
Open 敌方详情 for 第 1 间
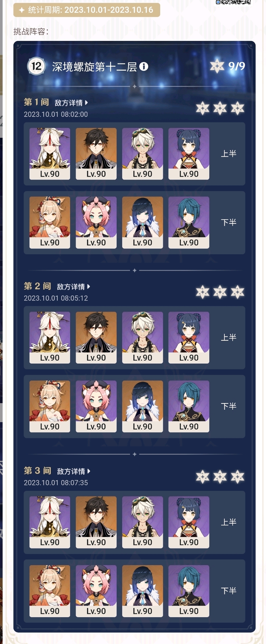click(71, 103)
